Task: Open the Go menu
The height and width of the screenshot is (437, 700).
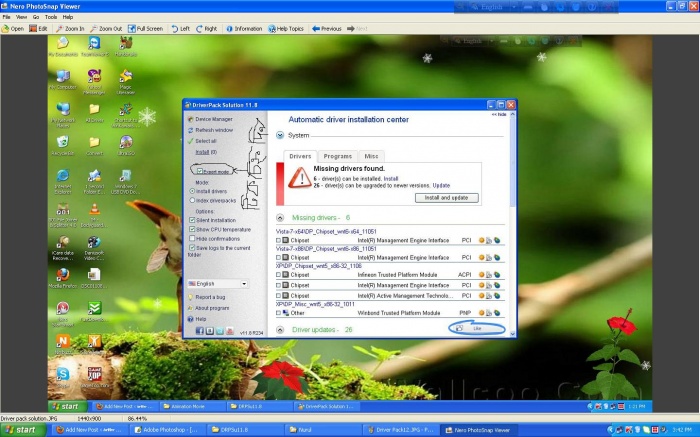Action: 36,17
